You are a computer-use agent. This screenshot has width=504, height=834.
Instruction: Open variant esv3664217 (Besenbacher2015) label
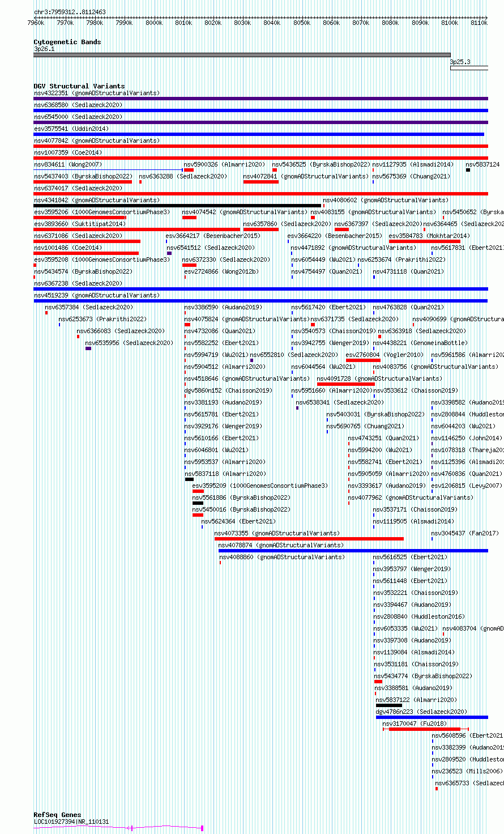coord(213,236)
